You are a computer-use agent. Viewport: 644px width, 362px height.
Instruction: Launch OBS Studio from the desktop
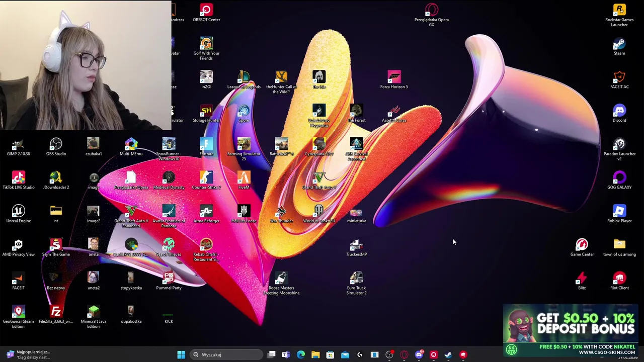(x=56, y=147)
